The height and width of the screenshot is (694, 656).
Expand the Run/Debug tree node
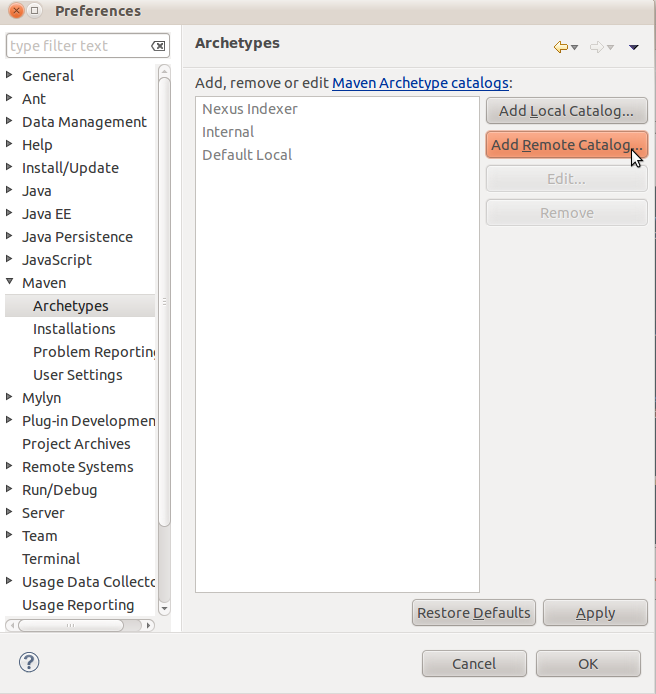[10, 490]
